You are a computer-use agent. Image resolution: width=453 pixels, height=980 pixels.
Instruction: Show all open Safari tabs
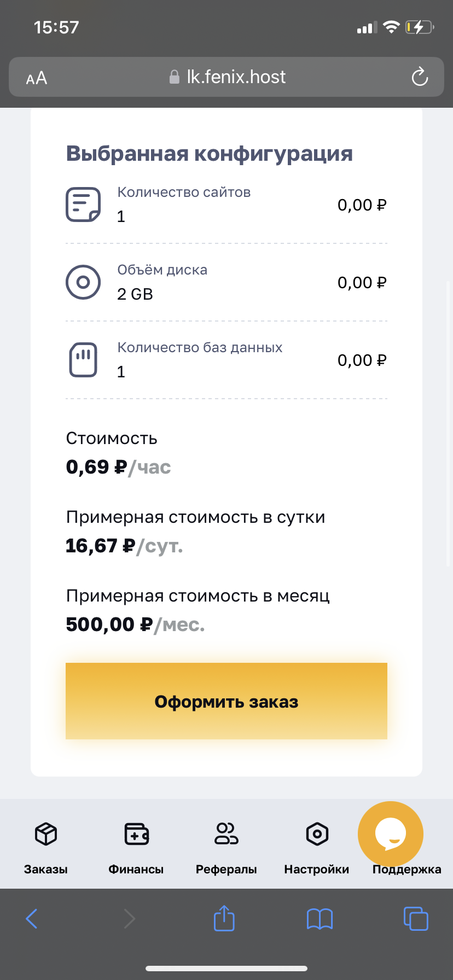[416, 918]
